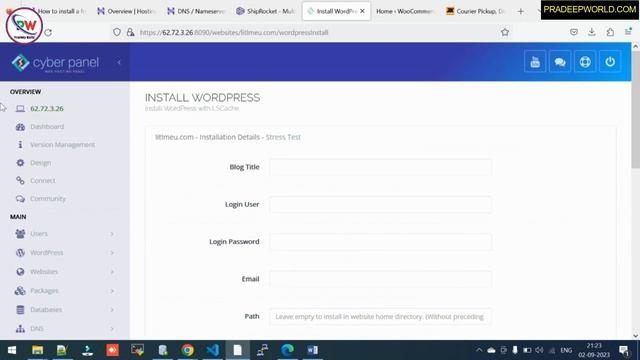Open the taskbar volume control
This screenshot has width=640, height=360.
(x=539, y=350)
